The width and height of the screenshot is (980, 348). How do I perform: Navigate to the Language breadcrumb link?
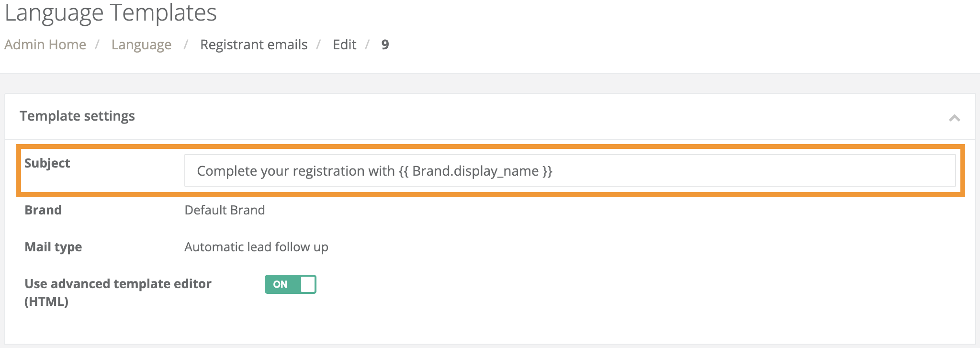coord(141,44)
